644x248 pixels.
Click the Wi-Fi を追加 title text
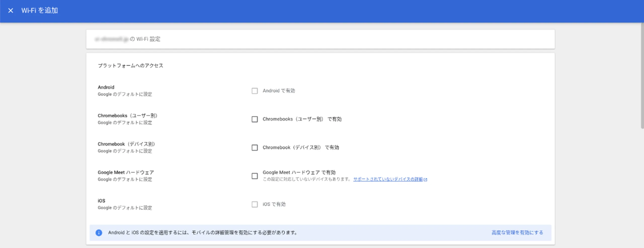click(x=39, y=11)
